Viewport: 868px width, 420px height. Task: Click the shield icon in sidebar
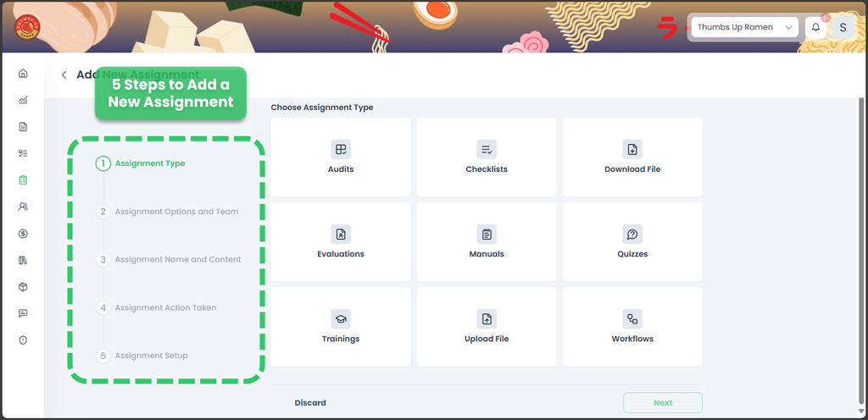pyautogui.click(x=23, y=340)
